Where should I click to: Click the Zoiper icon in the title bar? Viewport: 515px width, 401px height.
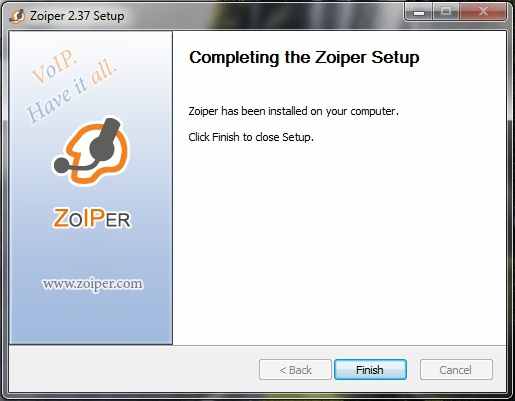click(x=17, y=16)
